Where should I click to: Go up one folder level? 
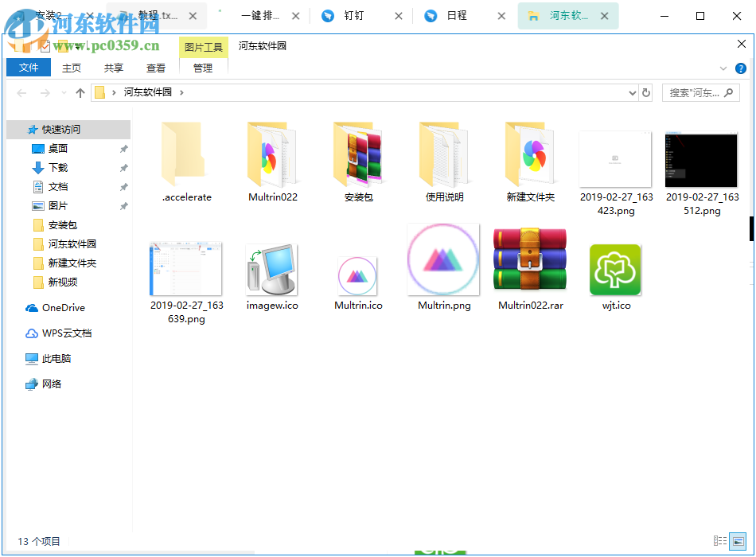(x=80, y=92)
